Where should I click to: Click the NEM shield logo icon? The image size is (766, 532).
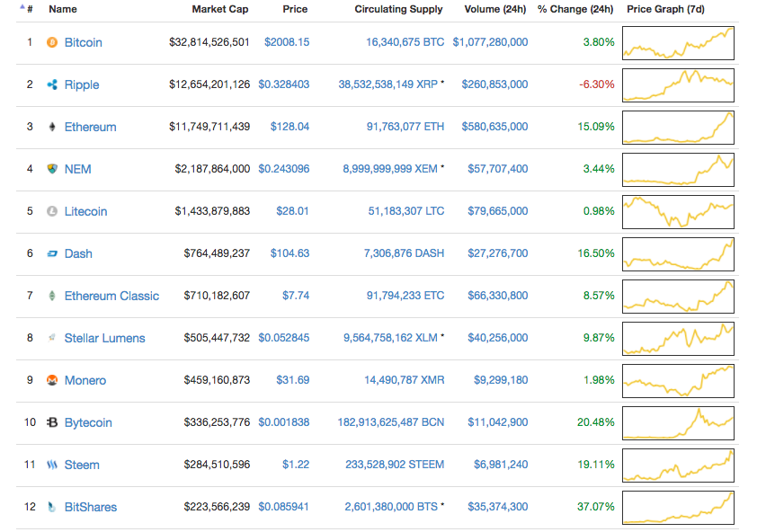[x=52, y=169]
